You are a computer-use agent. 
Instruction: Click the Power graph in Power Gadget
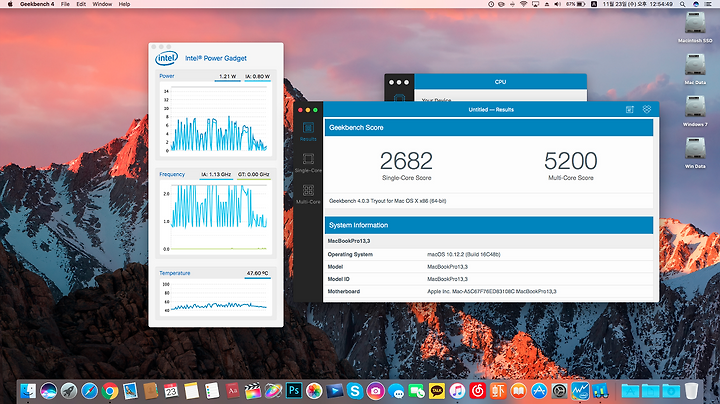coord(216,118)
